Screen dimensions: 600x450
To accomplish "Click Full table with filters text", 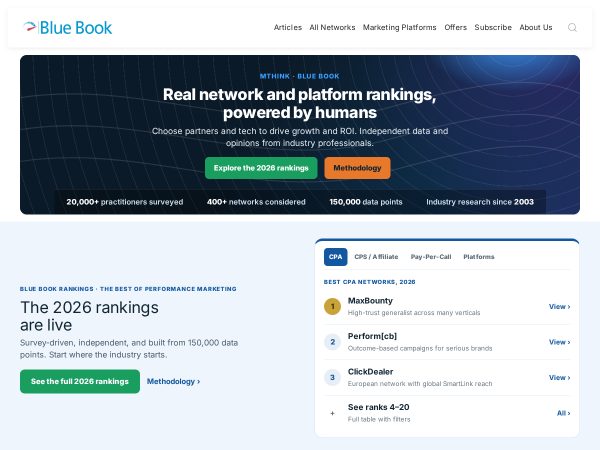I will tap(379, 419).
